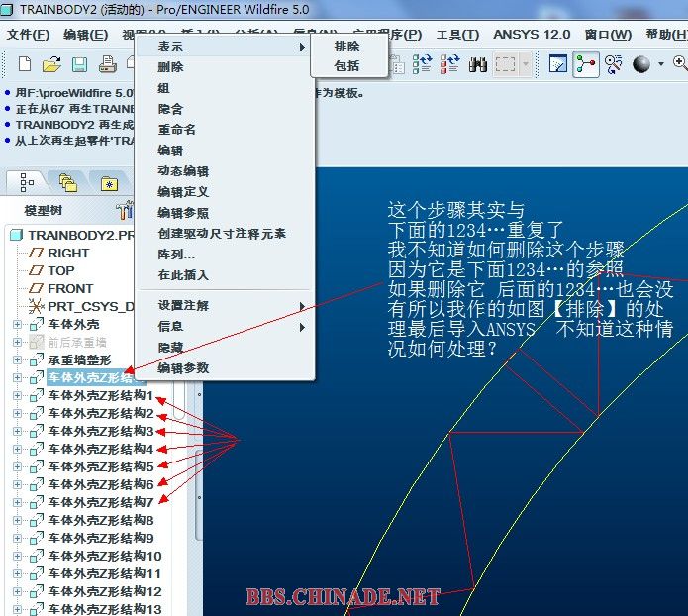Choose 创建驱动尺寸注释元素 from context menu
The height and width of the screenshot is (616, 688).
click(225, 234)
